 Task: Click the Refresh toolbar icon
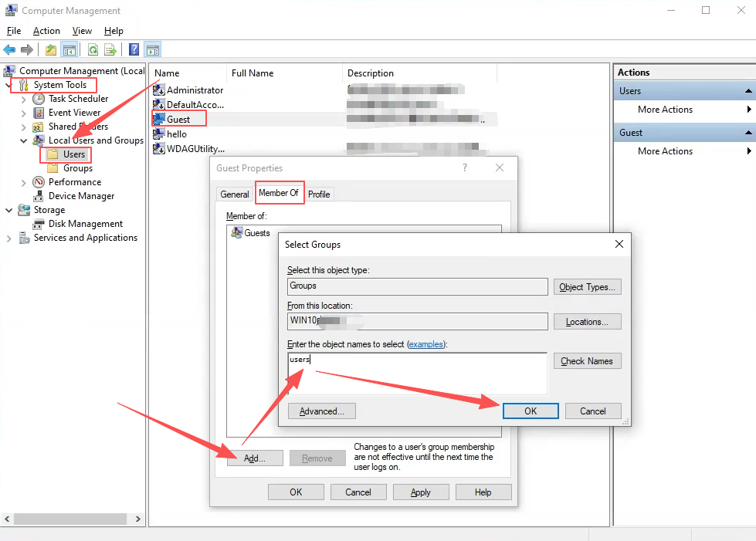93,49
